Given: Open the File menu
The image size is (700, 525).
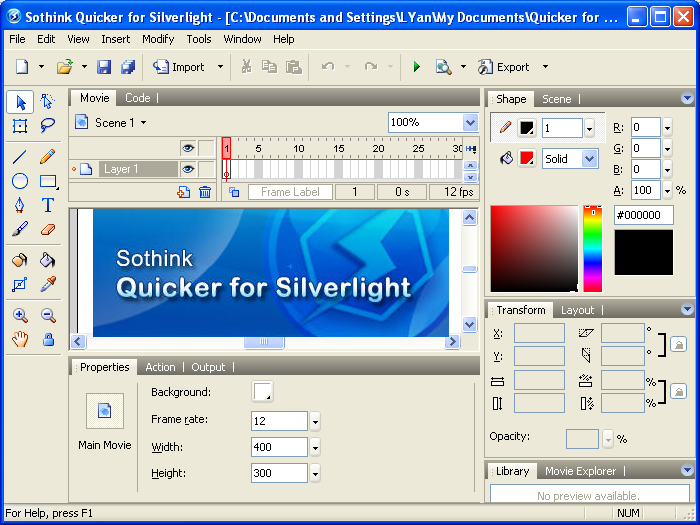Looking at the screenshot, I should click(17, 39).
